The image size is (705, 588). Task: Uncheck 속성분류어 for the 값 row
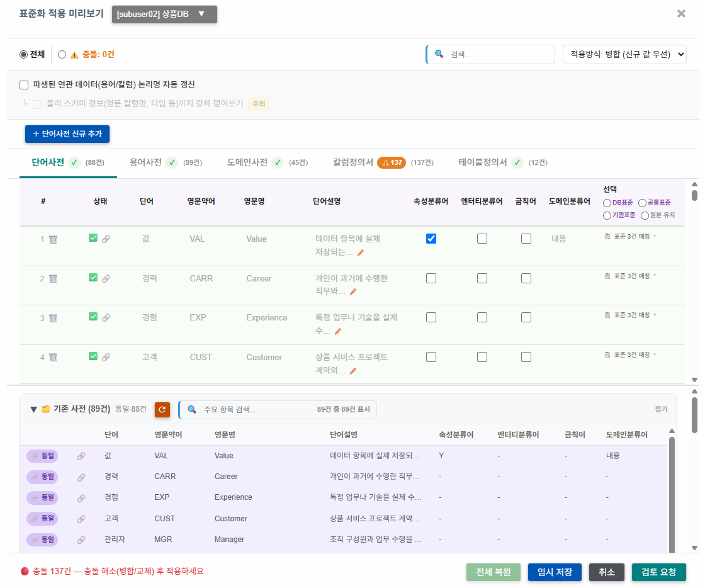(x=431, y=239)
